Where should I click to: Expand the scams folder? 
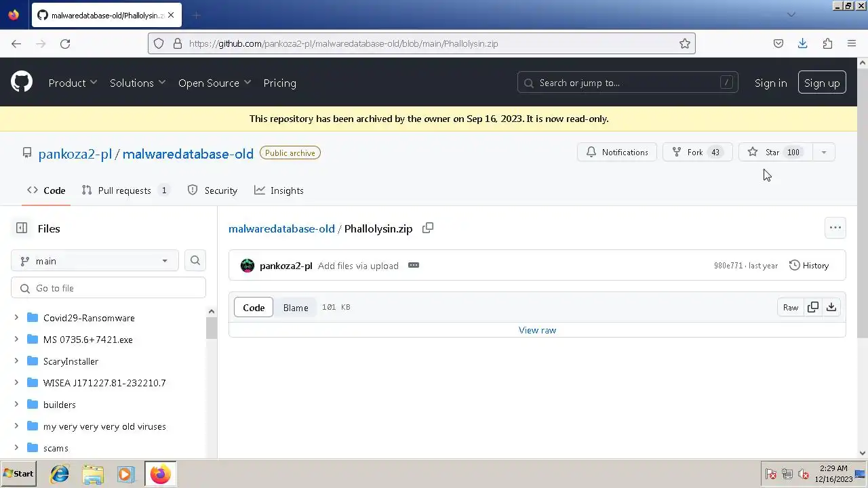pyautogui.click(x=16, y=447)
